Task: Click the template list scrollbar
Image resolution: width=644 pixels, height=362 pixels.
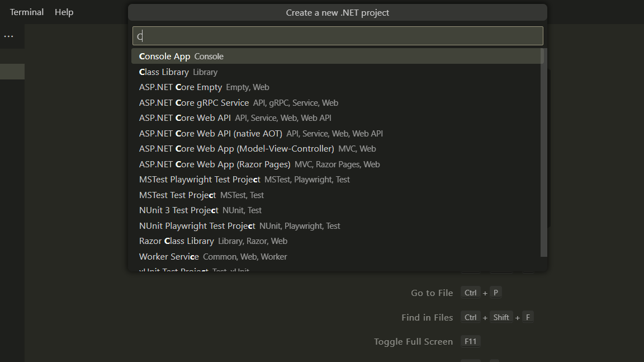Action: click(544, 152)
